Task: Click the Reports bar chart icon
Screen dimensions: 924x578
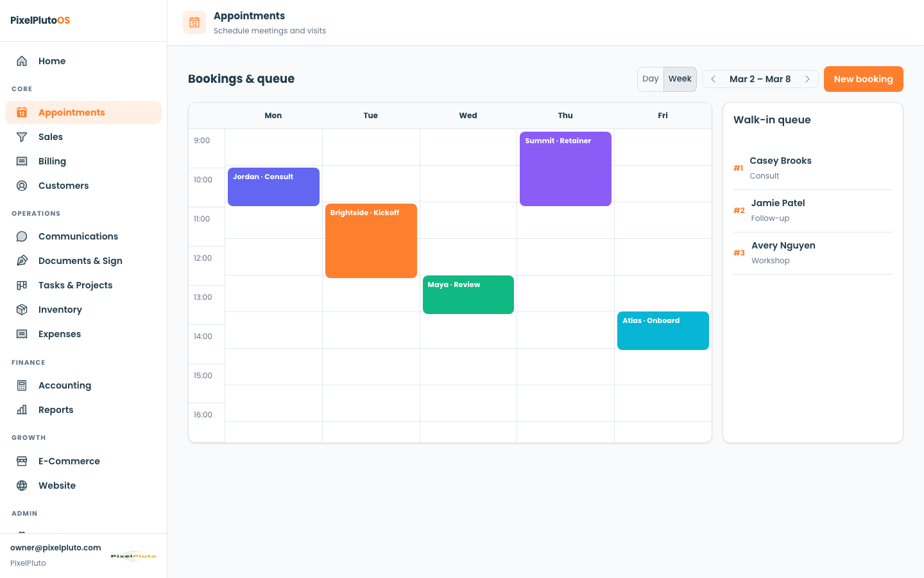Action: pyautogui.click(x=22, y=410)
